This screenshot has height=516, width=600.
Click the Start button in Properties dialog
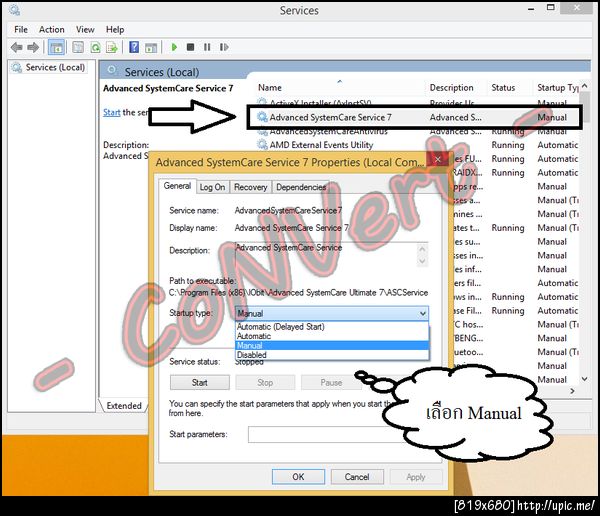(x=200, y=382)
